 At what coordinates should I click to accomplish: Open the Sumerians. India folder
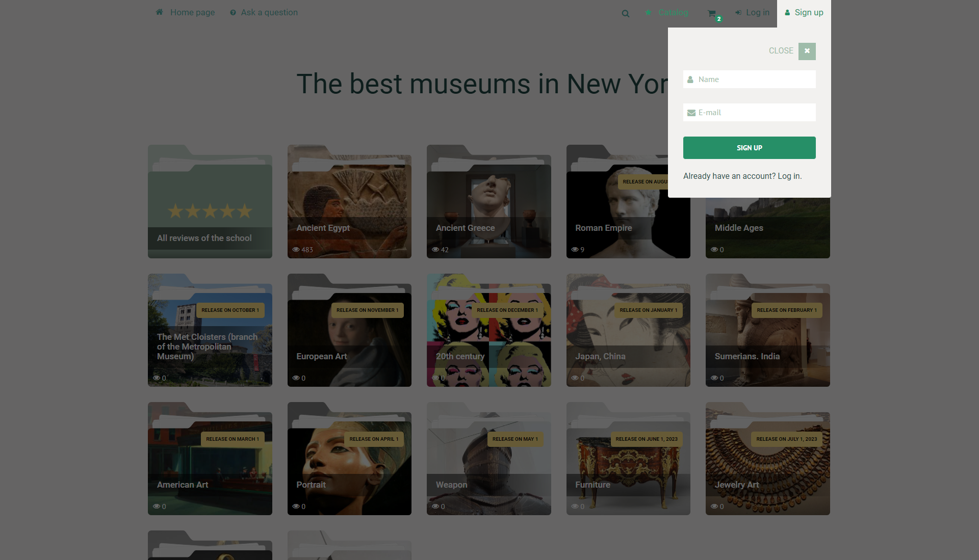click(x=768, y=330)
